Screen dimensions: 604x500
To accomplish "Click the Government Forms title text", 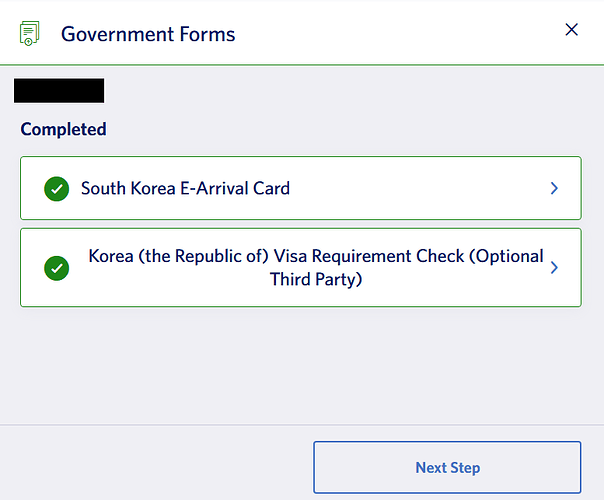I will [148, 34].
